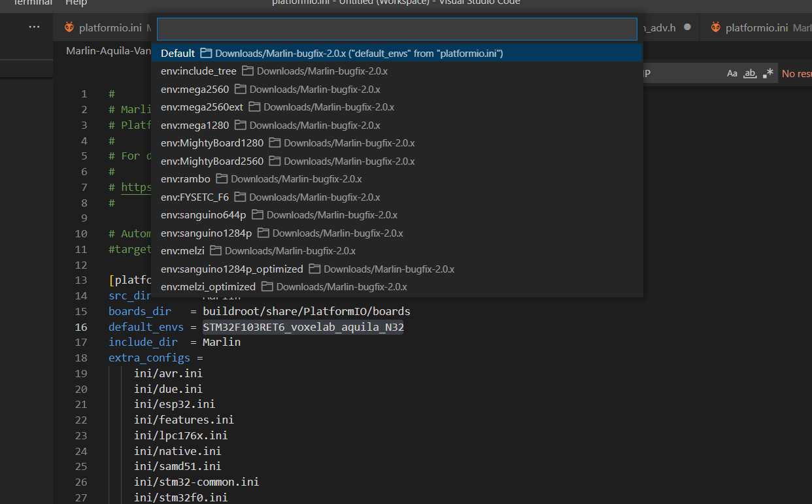Click ini/avr.ini line in editor
The width and height of the screenshot is (812, 504).
click(x=168, y=374)
